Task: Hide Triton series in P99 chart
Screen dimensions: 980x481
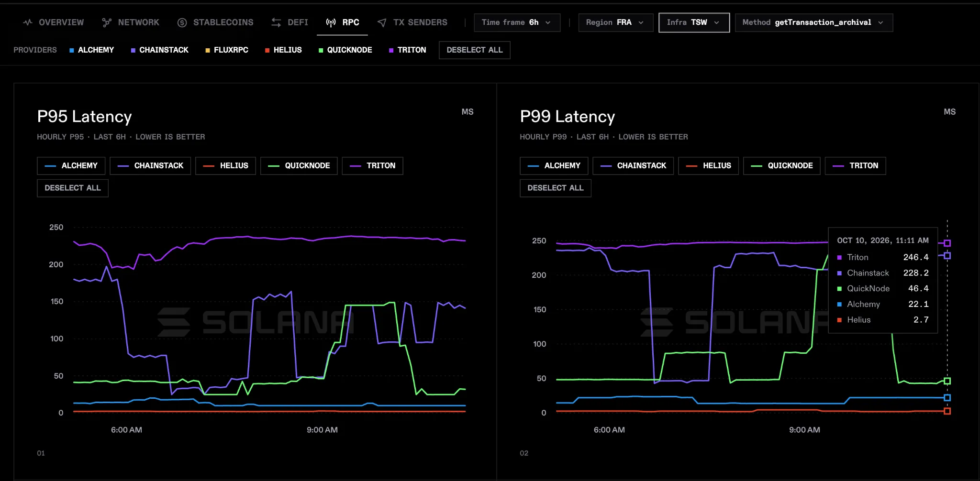Action: click(855, 165)
